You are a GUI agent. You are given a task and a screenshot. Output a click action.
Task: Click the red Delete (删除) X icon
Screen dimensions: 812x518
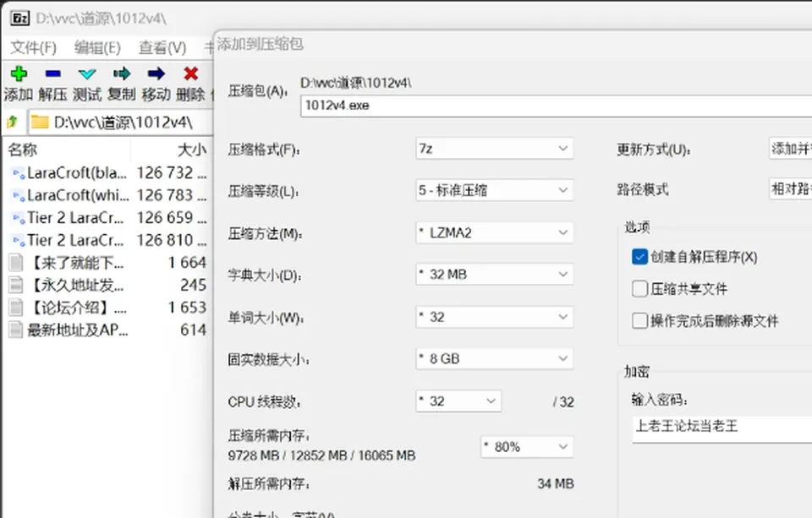(x=190, y=74)
